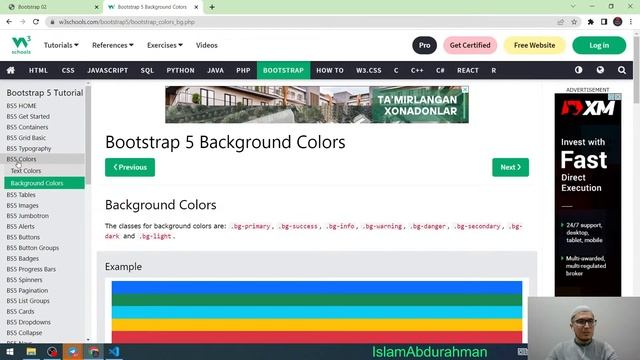This screenshot has width=640, height=360.
Task: Open the search magnifier icon
Action: (622, 70)
